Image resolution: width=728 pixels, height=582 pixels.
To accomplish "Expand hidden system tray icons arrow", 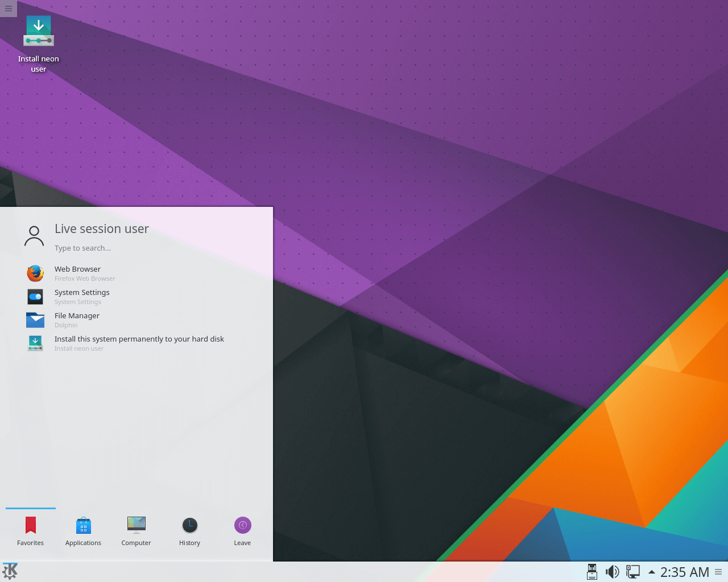I will [x=652, y=572].
